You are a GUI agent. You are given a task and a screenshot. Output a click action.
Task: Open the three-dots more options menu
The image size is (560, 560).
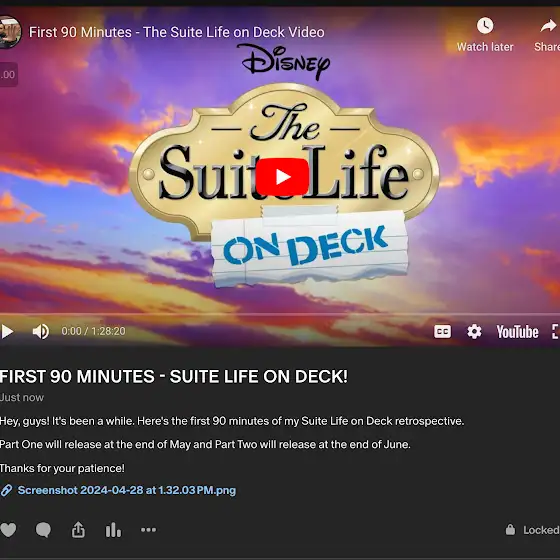pyautogui.click(x=148, y=530)
